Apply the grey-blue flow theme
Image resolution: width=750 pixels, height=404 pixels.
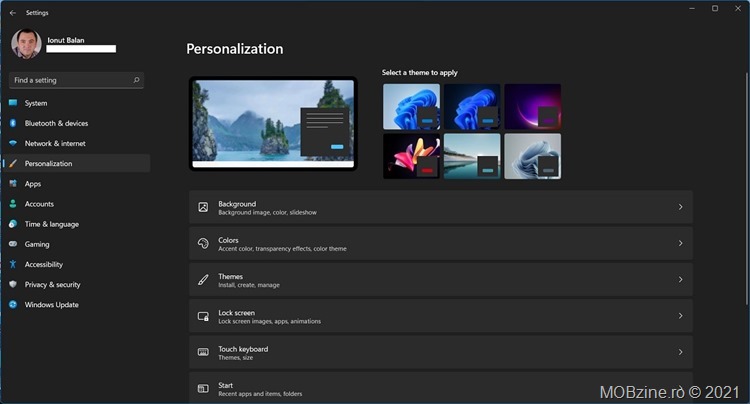point(532,156)
